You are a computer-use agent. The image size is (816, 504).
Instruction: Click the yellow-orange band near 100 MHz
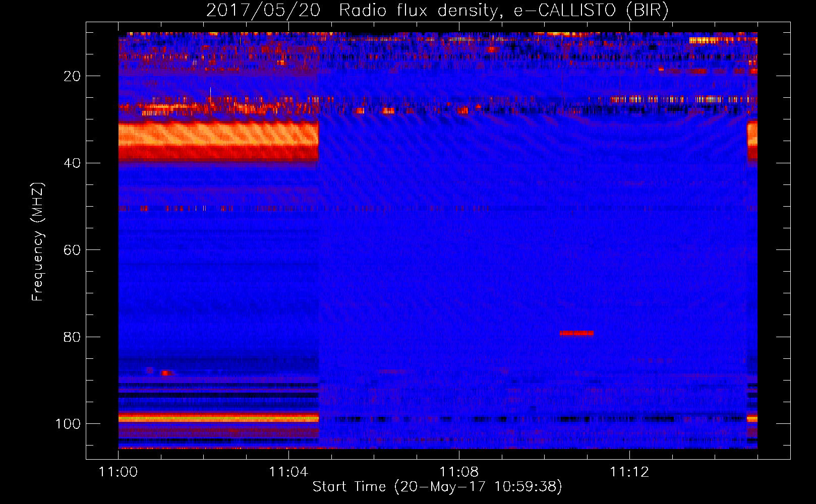click(218, 418)
